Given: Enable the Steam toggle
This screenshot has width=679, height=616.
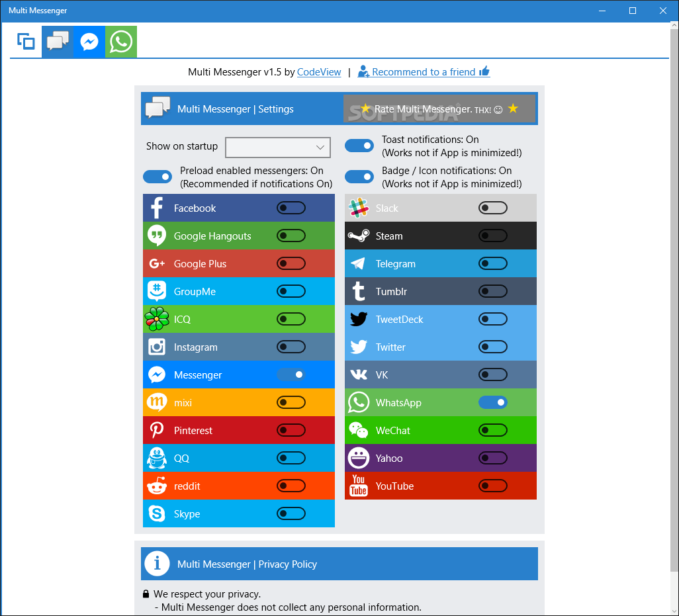Looking at the screenshot, I should [x=493, y=236].
